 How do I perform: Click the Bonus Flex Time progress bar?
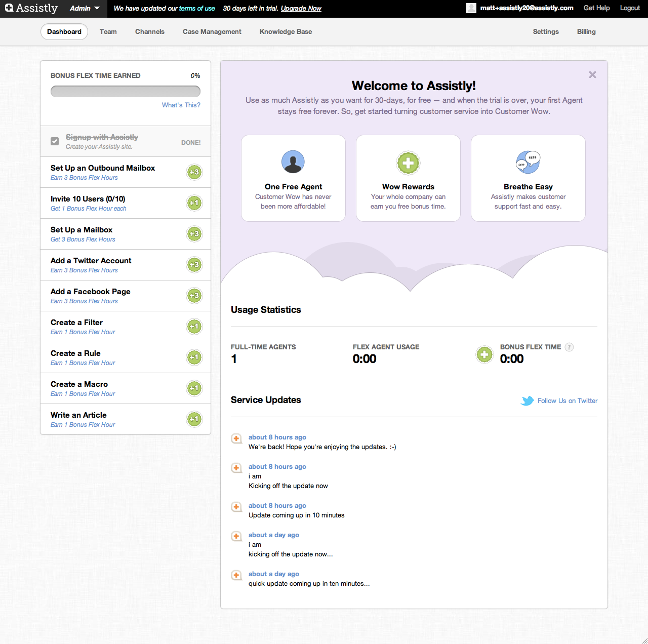(x=125, y=91)
